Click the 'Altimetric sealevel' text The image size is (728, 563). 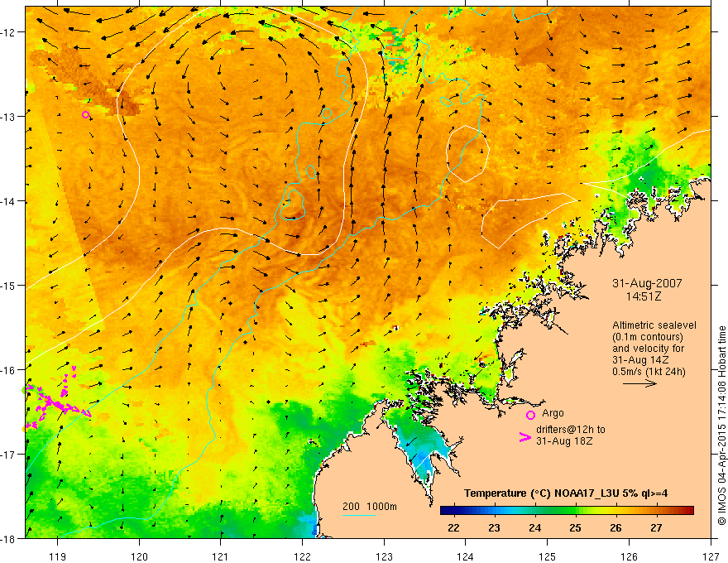click(x=654, y=325)
